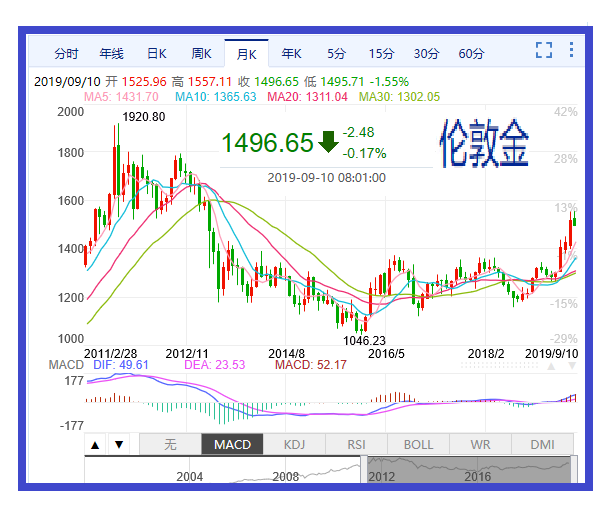Show the 5分 interval chart
The image size is (611, 518).
tap(337, 53)
